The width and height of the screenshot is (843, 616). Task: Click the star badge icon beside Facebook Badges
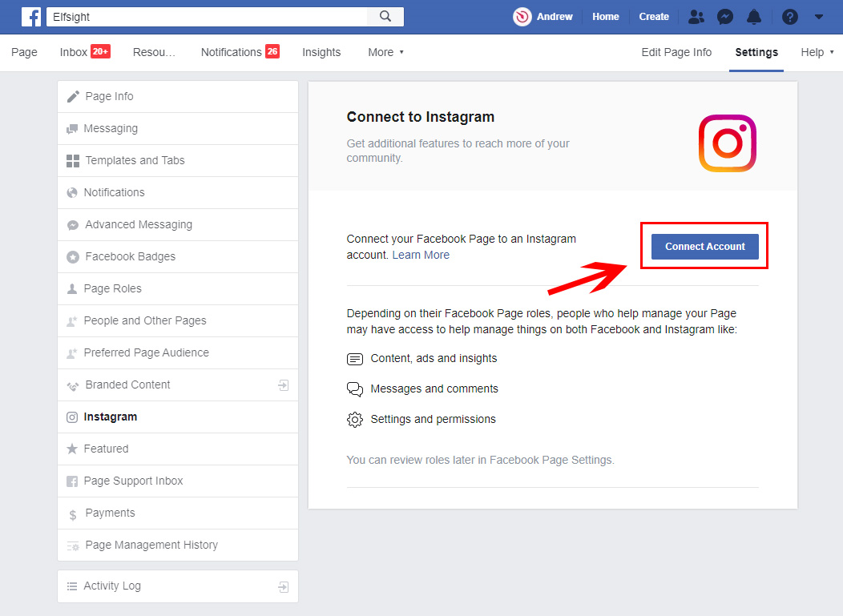(x=73, y=257)
